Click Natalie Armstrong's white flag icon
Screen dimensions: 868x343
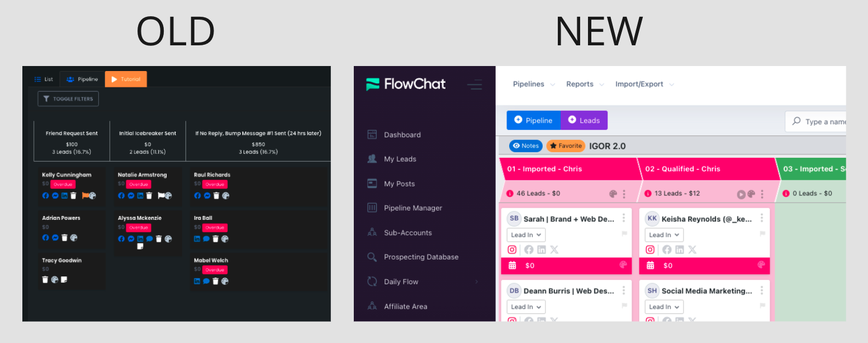160,196
